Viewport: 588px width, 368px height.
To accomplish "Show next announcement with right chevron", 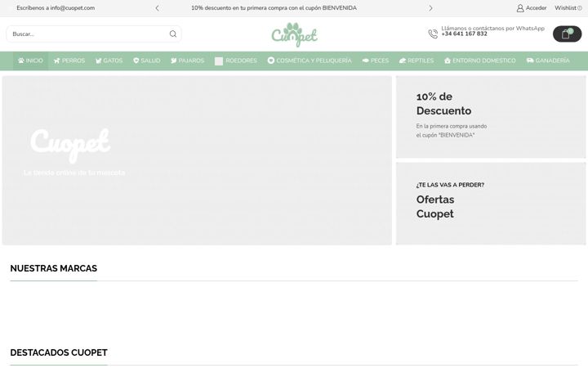I will coord(430,8).
